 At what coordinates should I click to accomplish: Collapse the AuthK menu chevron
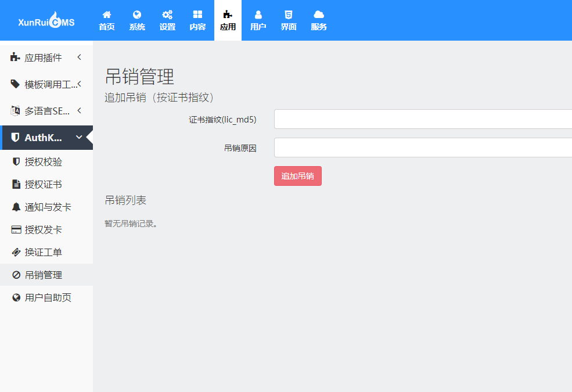79,138
